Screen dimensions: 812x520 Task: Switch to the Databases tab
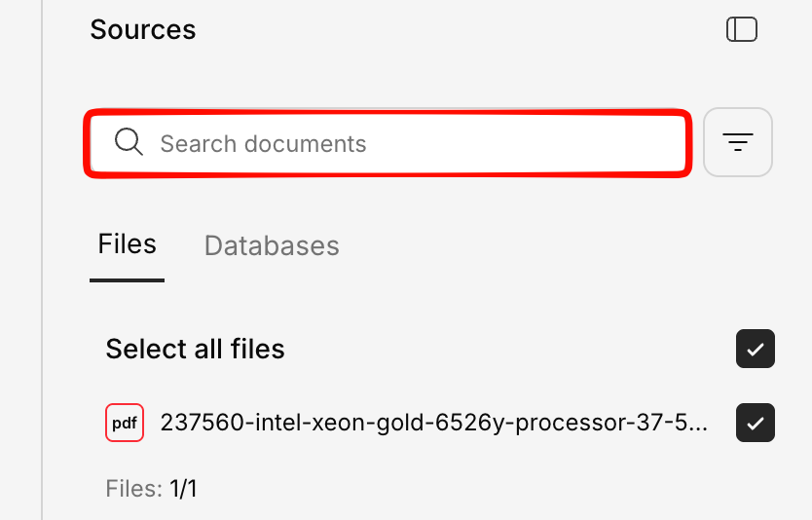272,245
